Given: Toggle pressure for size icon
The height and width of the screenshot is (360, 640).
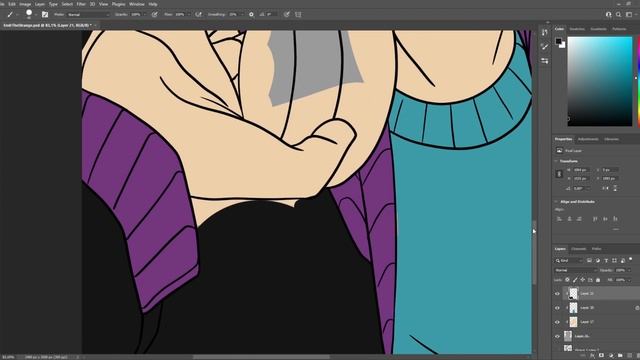Looking at the screenshot, I should pos(287,14).
